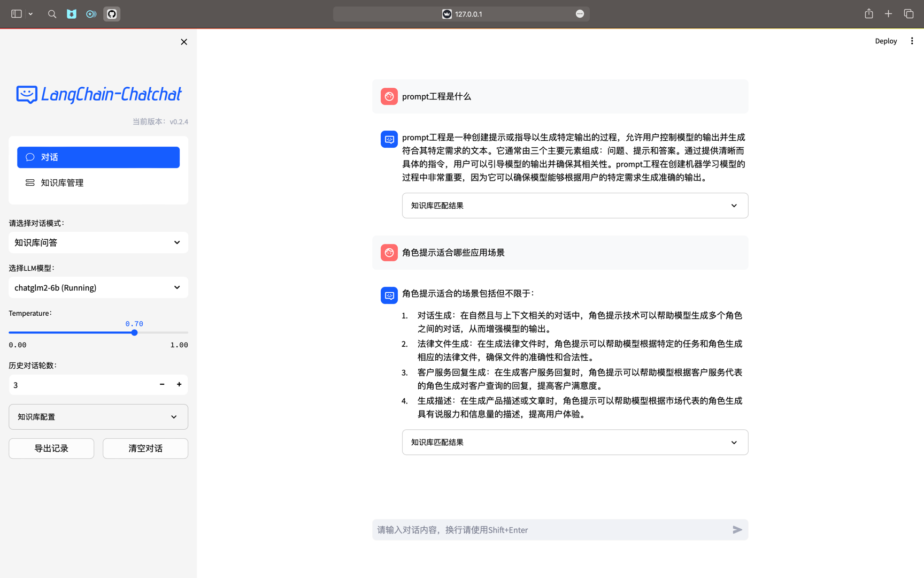The width and height of the screenshot is (924, 578).
Task: Toggle the browser sidebar panel icon
Action: pyautogui.click(x=17, y=14)
